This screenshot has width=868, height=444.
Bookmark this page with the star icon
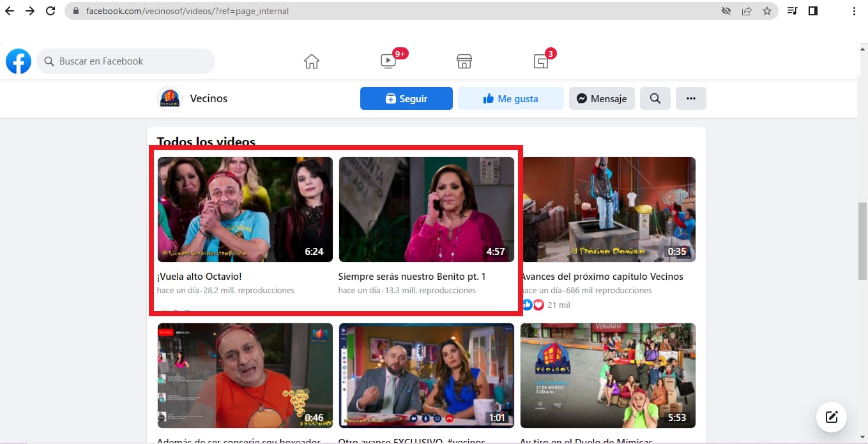(x=767, y=11)
